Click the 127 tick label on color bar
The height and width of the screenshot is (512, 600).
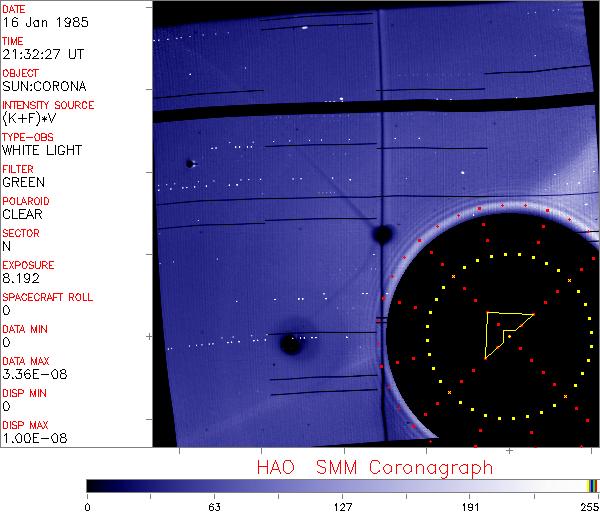342,507
